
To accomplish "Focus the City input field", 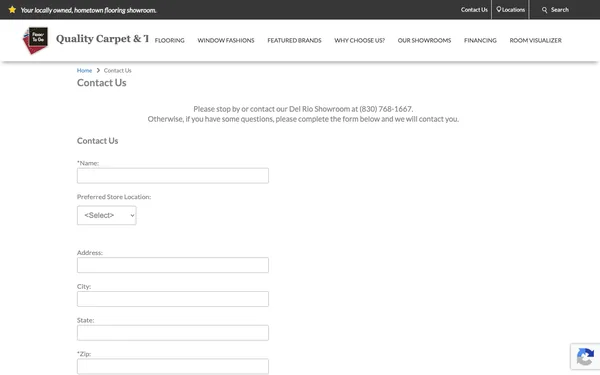I will (173, 299).
